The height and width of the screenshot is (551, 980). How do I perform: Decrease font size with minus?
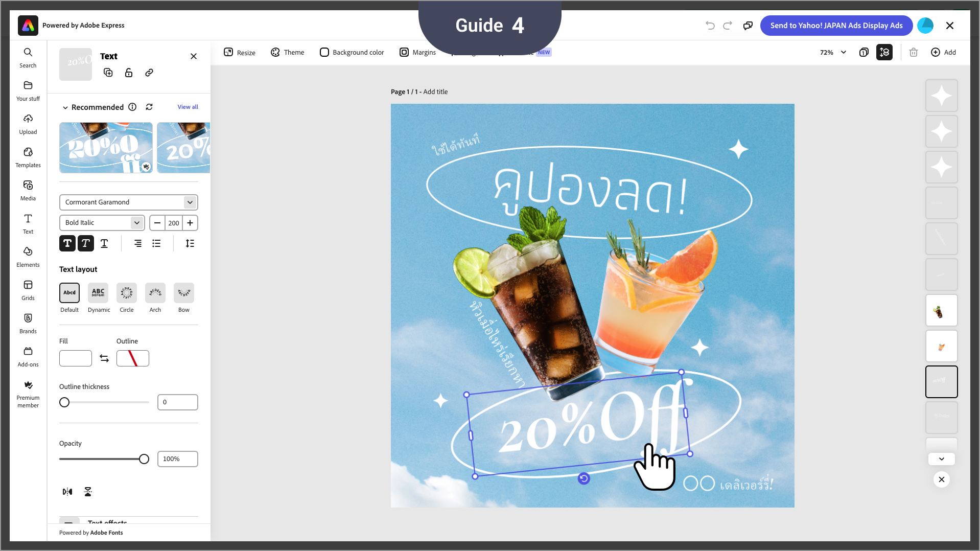[x=157, y=223]
